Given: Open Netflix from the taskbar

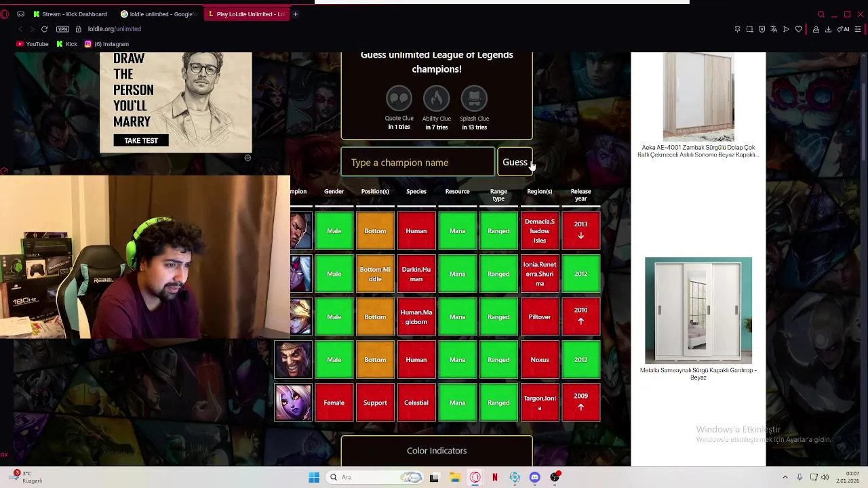Looking at the screenshot, I should pyautogui.click(x=495, y=477).
